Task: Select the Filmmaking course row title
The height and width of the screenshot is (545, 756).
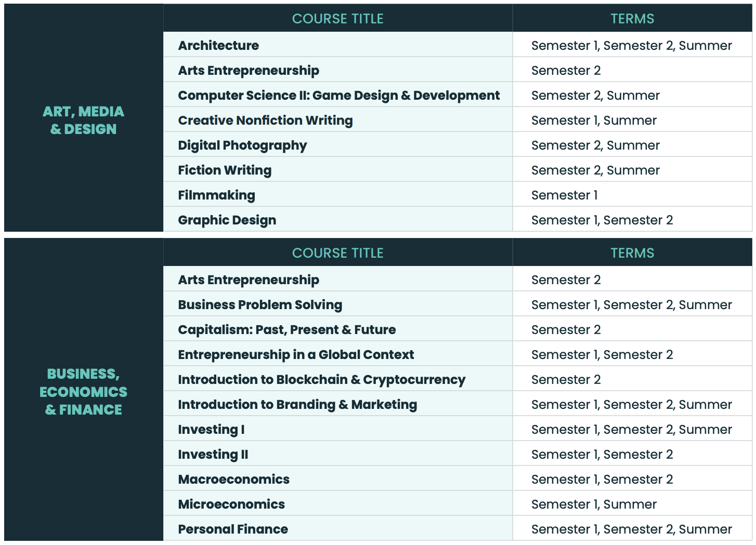Action: tap(216, 195)
